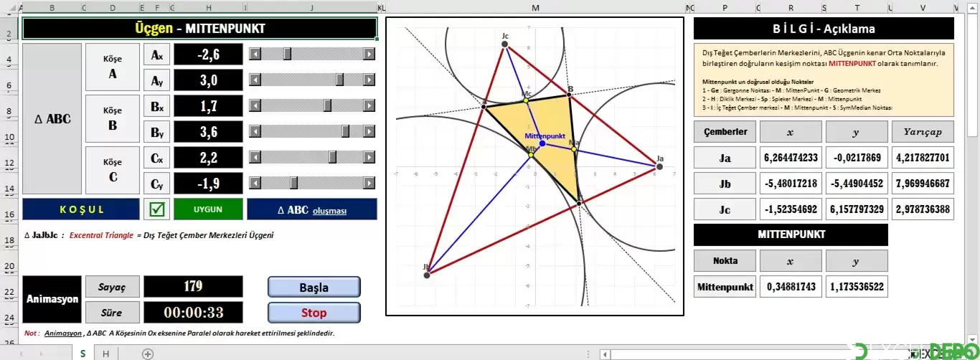Click the horizontal scrollbar left arrow

pyautogui.click(x=606, y=354)
